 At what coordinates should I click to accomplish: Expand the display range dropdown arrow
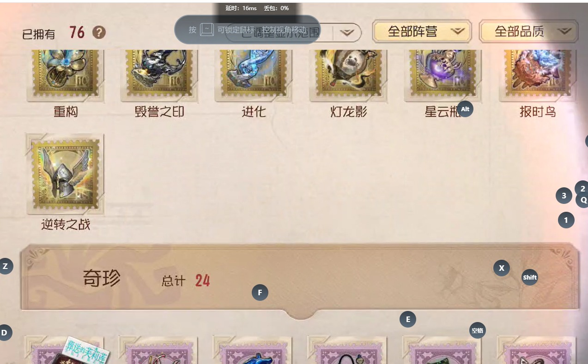(347, 32)
